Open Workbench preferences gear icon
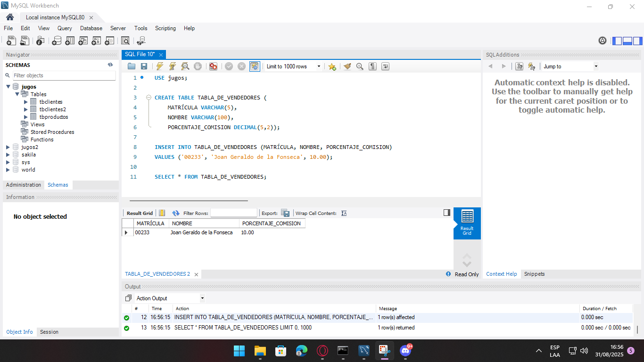644x362 pixels. point(603,41)
